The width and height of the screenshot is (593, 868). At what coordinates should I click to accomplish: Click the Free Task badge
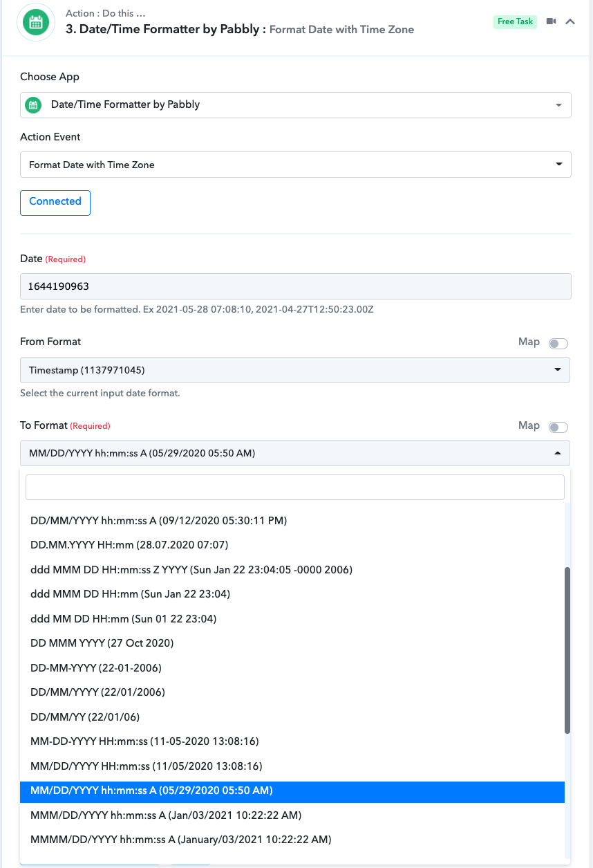pyautogui.click(x=516, y=21)
